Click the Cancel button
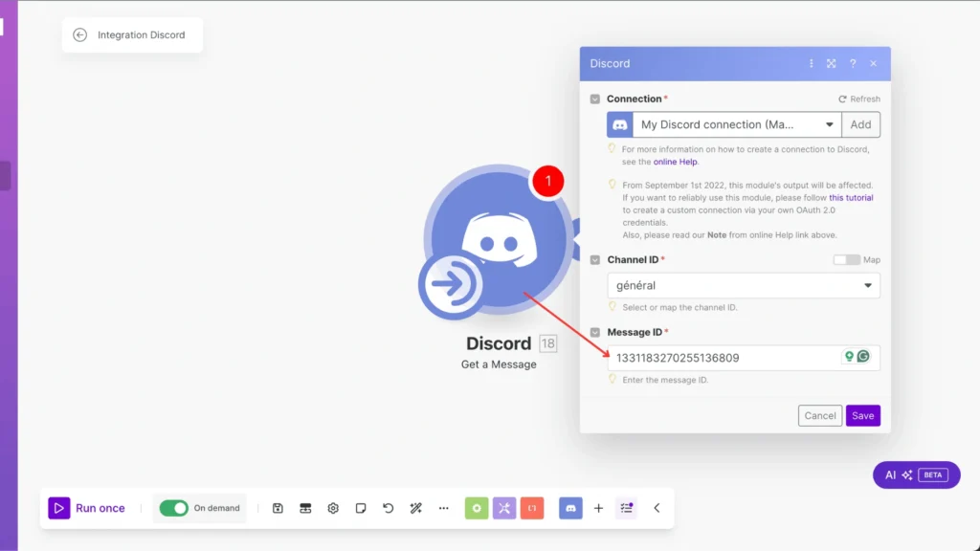980x551 pixels. click(819, 416)
